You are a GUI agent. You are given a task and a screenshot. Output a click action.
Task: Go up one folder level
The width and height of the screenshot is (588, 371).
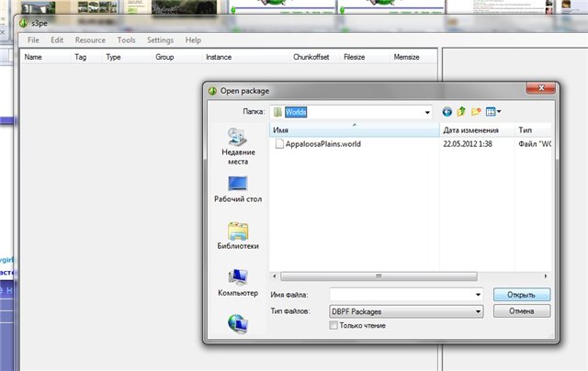pyautogui.click(x=462, y=112)
